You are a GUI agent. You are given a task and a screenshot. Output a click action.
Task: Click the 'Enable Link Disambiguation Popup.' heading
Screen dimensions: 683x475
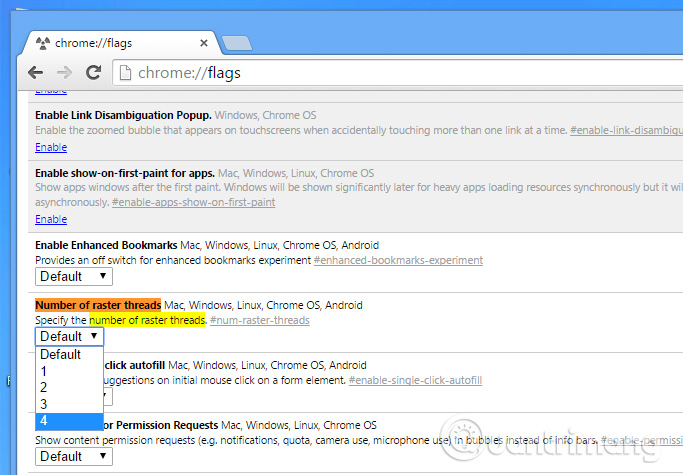pos(123,115)
